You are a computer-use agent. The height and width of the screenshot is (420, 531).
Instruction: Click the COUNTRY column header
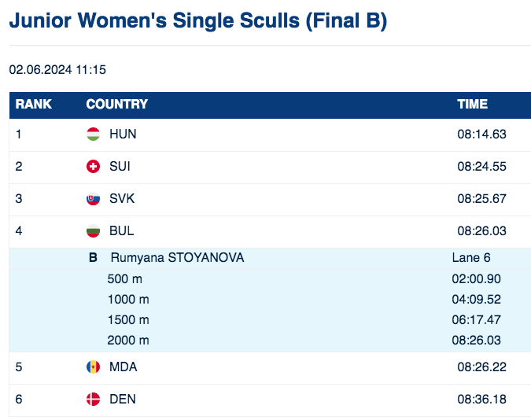(x=117, y=105)
